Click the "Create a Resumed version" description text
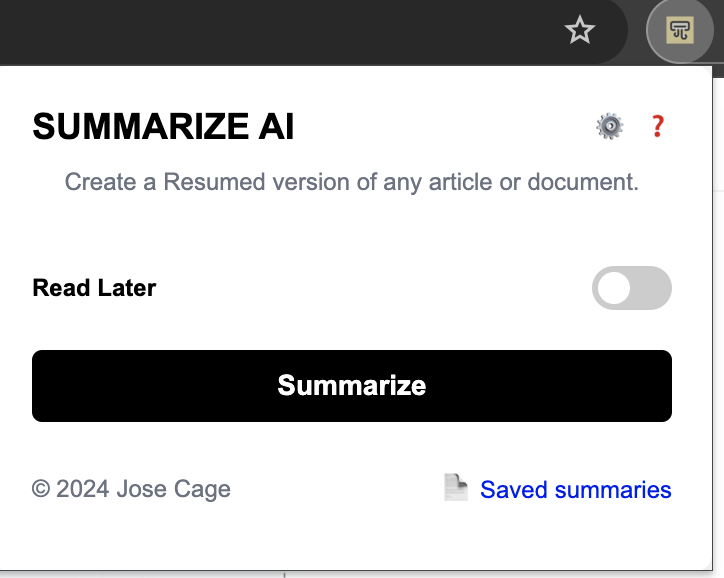724x578 pixels. (351, 182)
